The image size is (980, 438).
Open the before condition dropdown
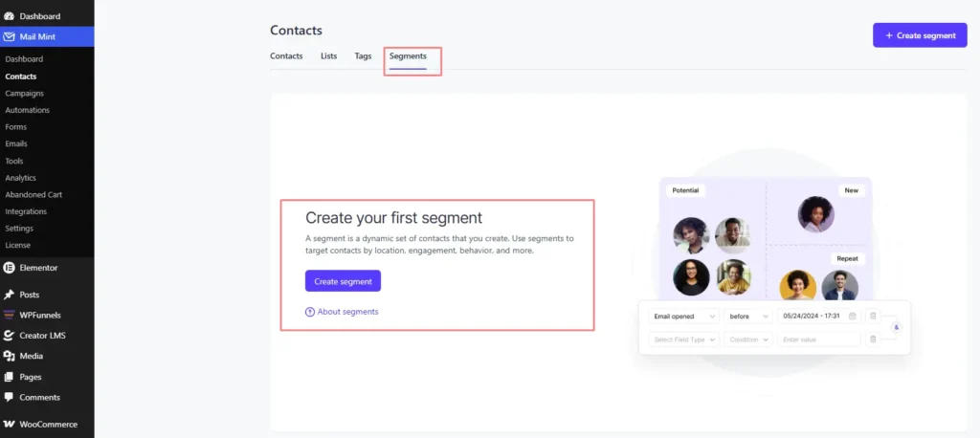coord(748,317)
